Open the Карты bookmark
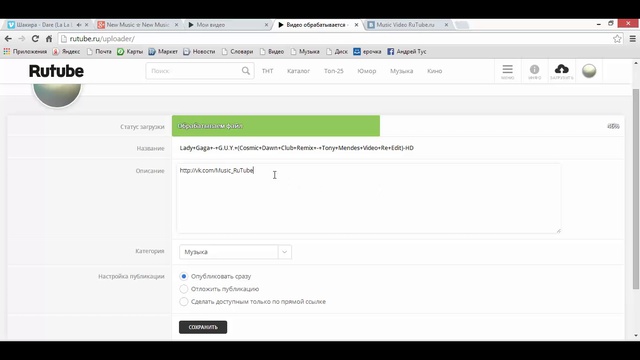Viewport: 640px width, 360px height. click(130, 51)
